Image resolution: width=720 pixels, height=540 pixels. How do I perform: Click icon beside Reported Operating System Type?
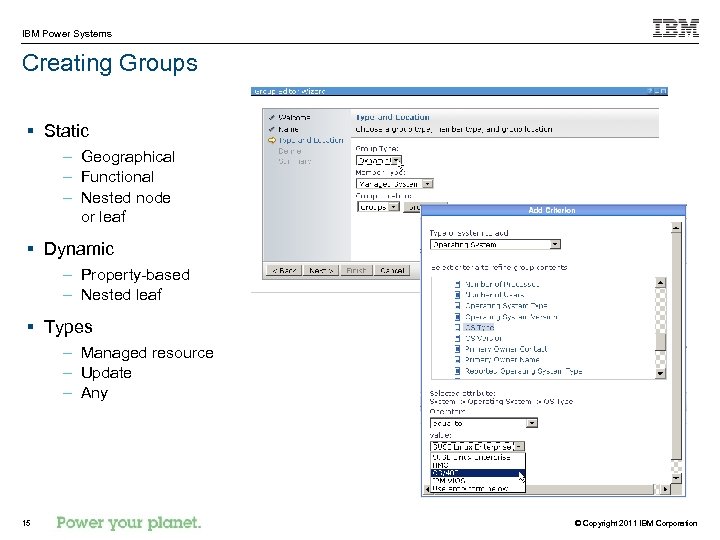pos(457,371)
